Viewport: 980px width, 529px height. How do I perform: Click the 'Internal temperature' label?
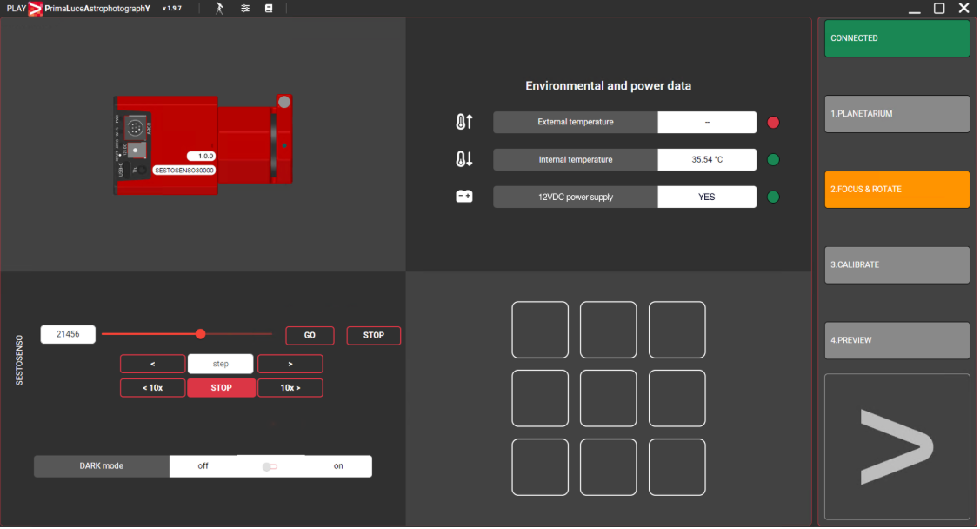tap(576, 159)
